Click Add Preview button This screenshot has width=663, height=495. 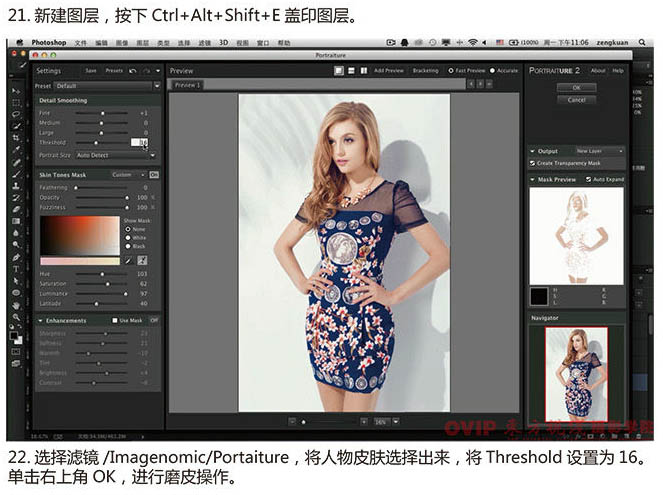(389, 71)
